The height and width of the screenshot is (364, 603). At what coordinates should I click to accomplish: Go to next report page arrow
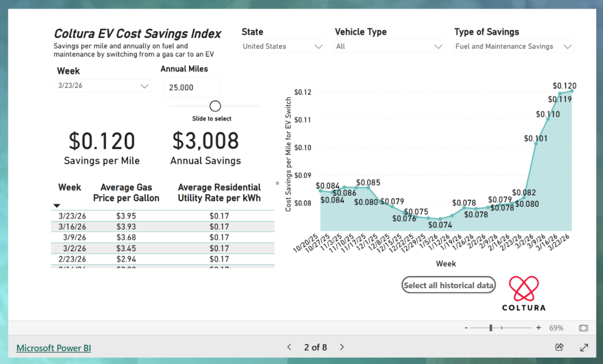pyautogui.click(x=342, y=348)
